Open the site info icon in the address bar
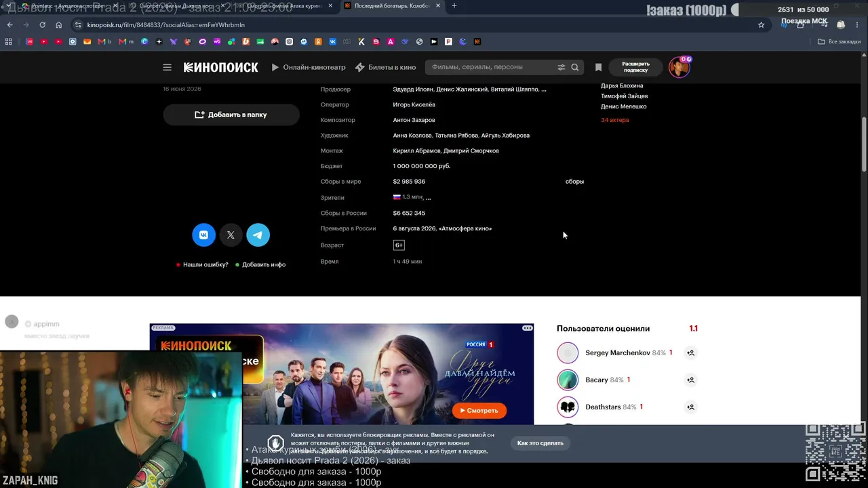Viewport: 868px width, 488px height. (x=78, y=24)
